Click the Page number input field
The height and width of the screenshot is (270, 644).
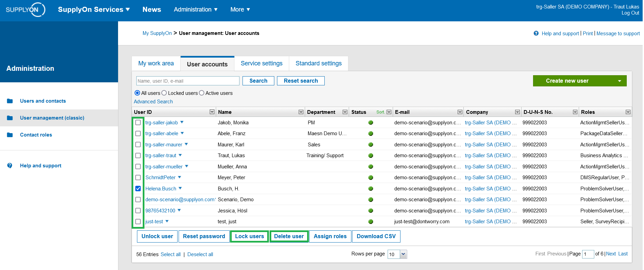pos(588,254)
